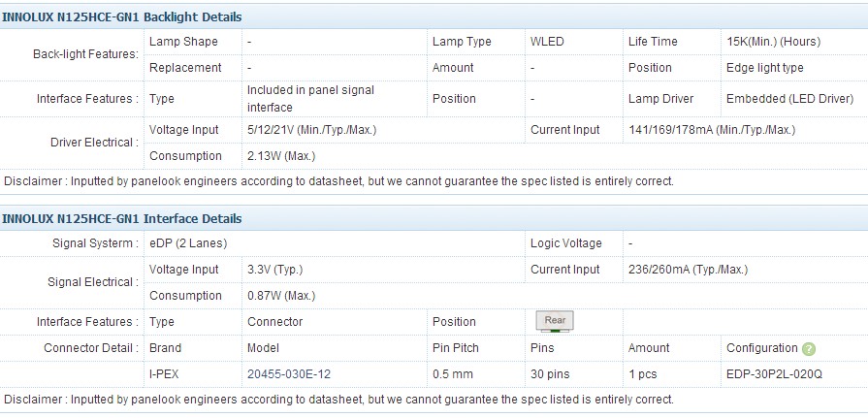The width and height of the screenshot is (868, 418).
Task: Click the Pin Pitch column header
Action: coord(456,348)
